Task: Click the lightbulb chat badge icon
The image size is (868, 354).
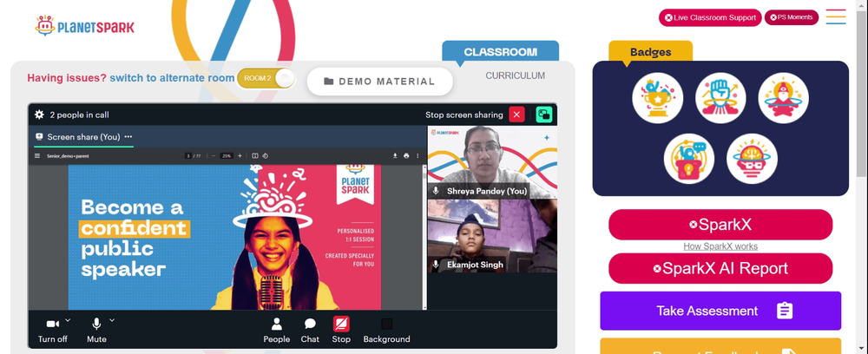Action: [x=689, y=159]
